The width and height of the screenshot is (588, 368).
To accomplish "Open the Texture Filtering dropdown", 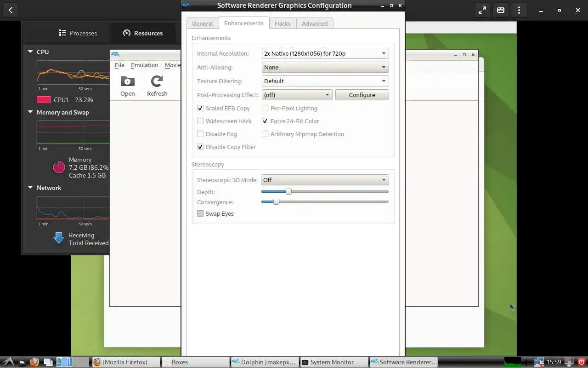I will pos(325,81).
